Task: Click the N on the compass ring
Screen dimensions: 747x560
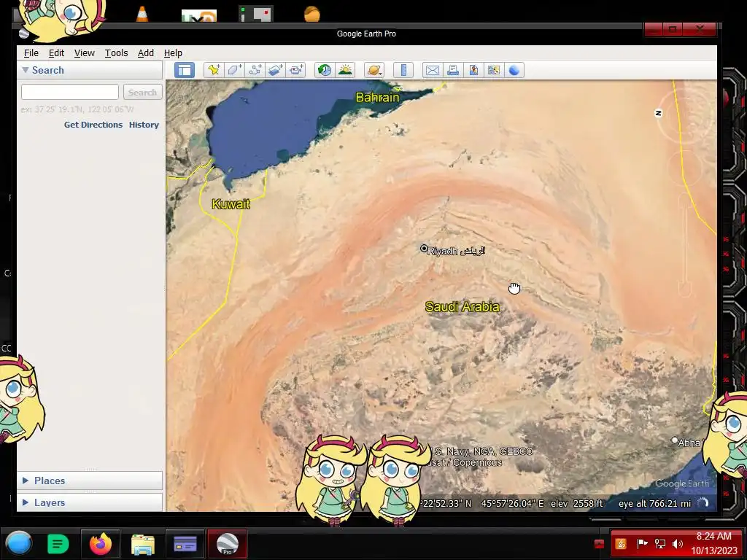Action: tap(659, 113)
